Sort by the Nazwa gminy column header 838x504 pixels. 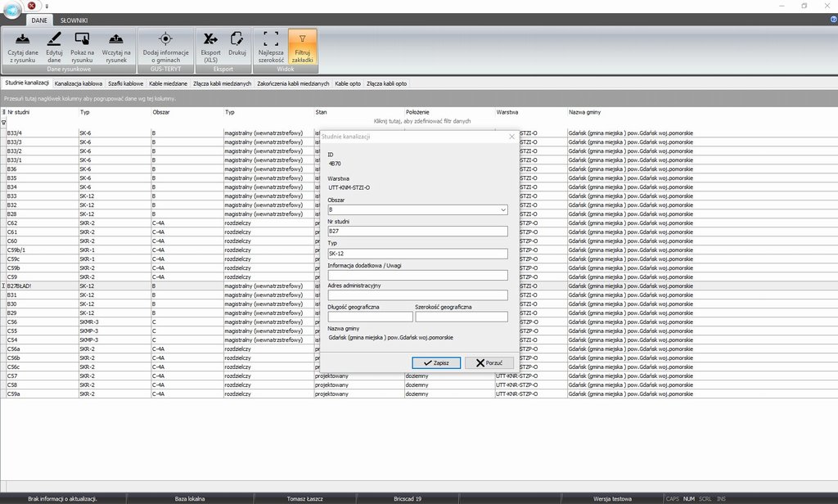(588, 112)
